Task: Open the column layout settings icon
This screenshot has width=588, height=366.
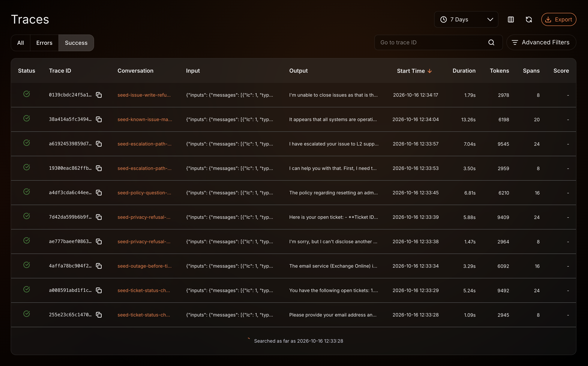Action: pos(511,19)
